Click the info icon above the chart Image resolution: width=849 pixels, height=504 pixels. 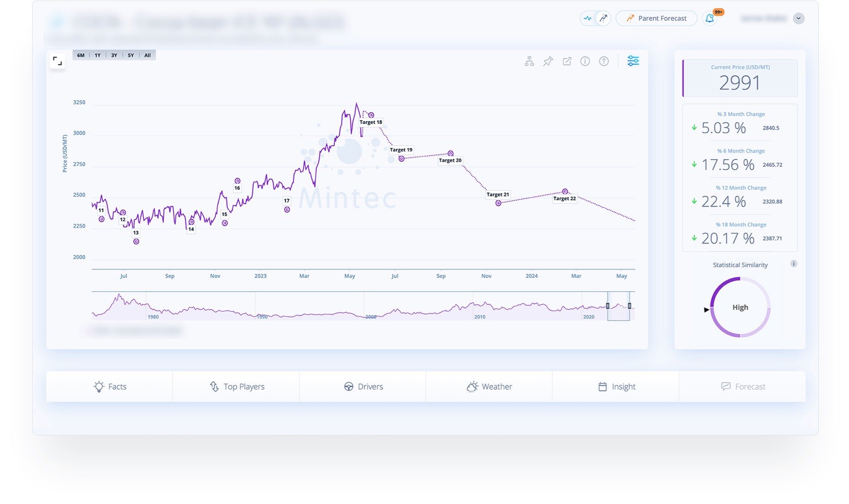point(585,61)
